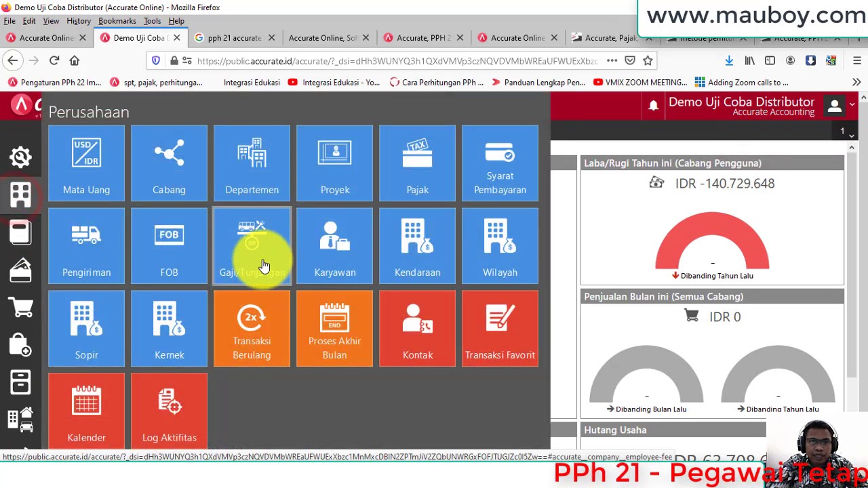Screen dimensions: 868x488
Task: Open the notification bell in Accurate header
Action: point(654,106)
